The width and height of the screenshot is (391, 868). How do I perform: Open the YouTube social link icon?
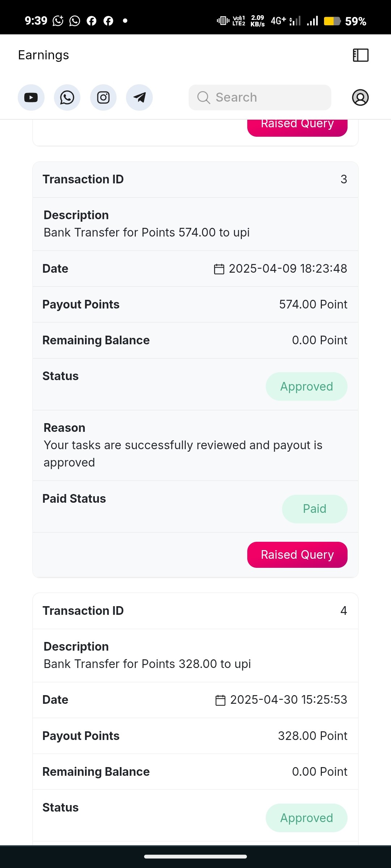[x=31, y=98]
